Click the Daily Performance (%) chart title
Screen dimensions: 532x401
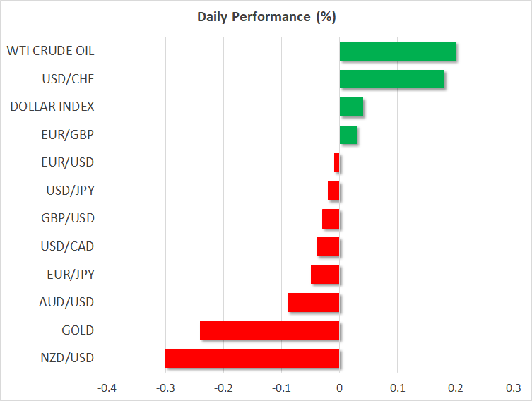(x=266, y=16)
